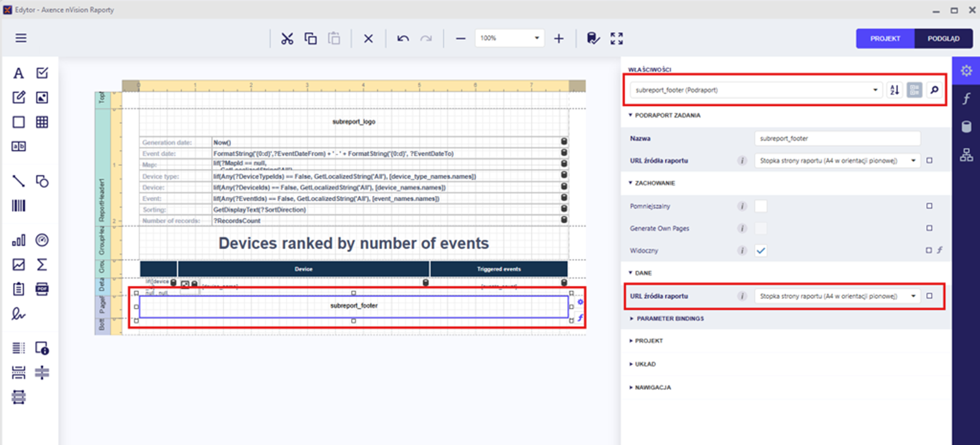Click the Cut scissors icon
Screen dimensions: 980x445
(x=287, y=39)
